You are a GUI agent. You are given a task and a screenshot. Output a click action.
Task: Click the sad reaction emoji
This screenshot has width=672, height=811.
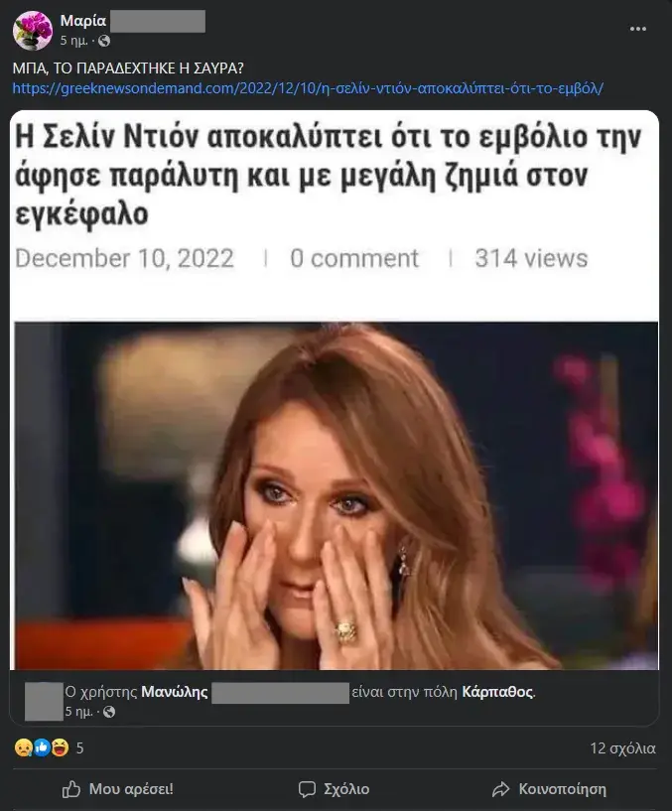coord(23,747)
